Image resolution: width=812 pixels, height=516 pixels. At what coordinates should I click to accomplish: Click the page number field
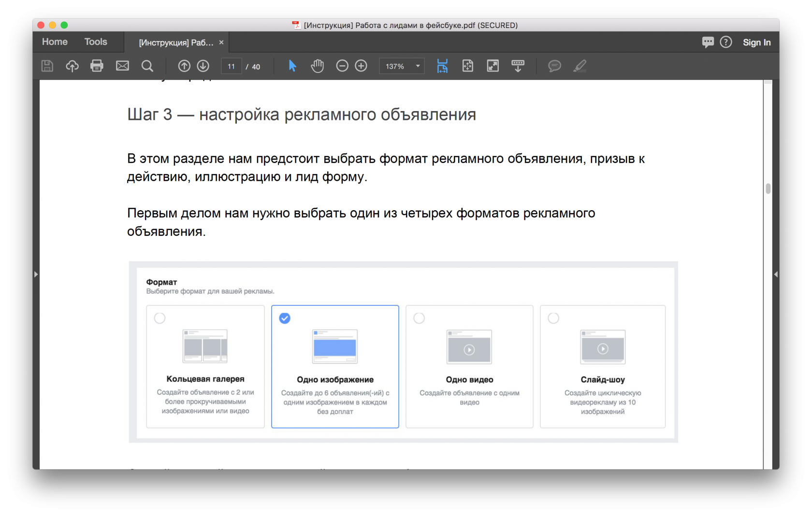(x=232, y=66)
